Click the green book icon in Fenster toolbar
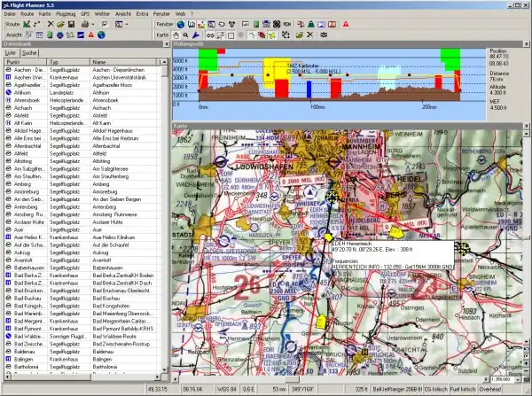Image resolution: width=532 pixels, height=396 pixels. pos(256,24)
